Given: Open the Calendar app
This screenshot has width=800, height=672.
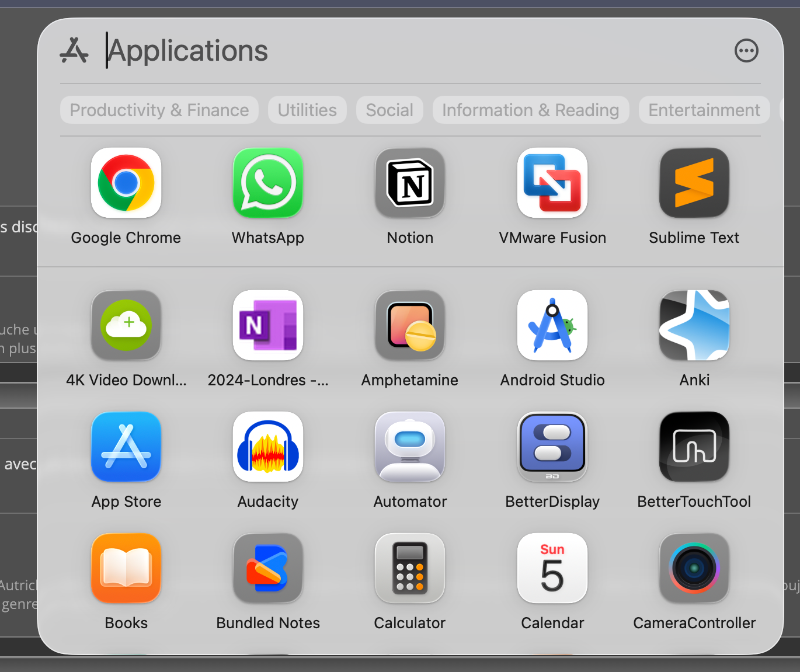Looking at the screenshot, I should point(552,569).
